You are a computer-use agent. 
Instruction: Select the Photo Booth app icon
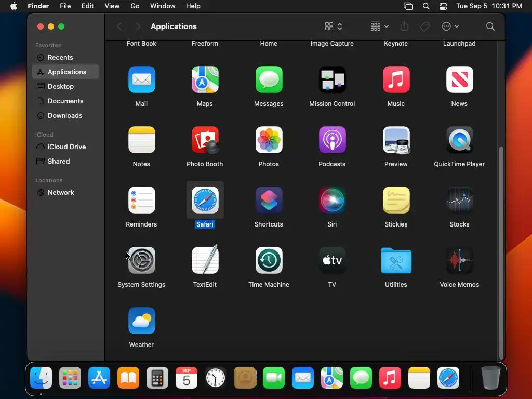(205, 140)
